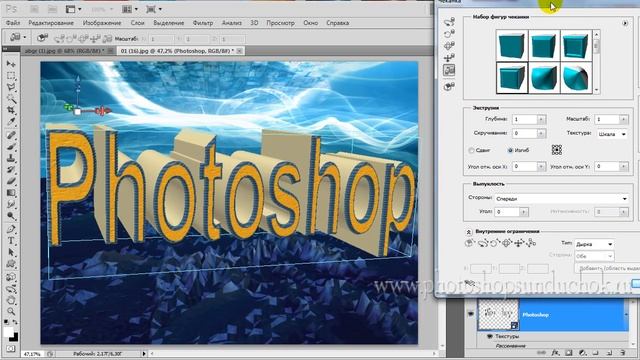Toggle Quick Mask mode icon

point(11,349)
